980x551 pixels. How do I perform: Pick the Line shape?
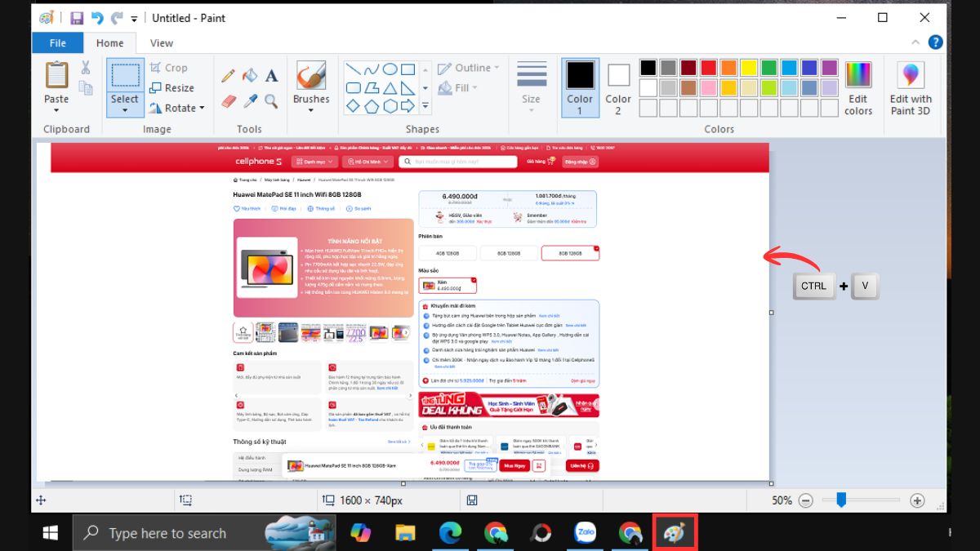[x=353, y=69]
